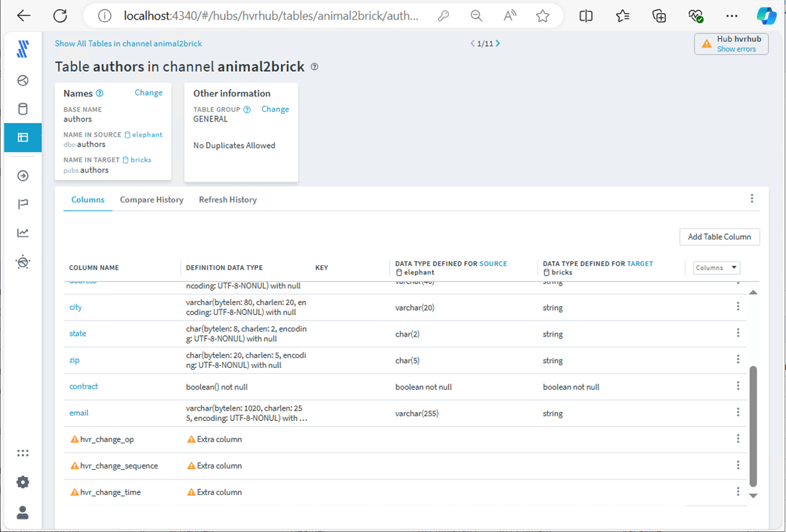Image resolution: width=786 pixels, height=532 pixels.
Task: Click the help icon beside Names
Action: 99,94
